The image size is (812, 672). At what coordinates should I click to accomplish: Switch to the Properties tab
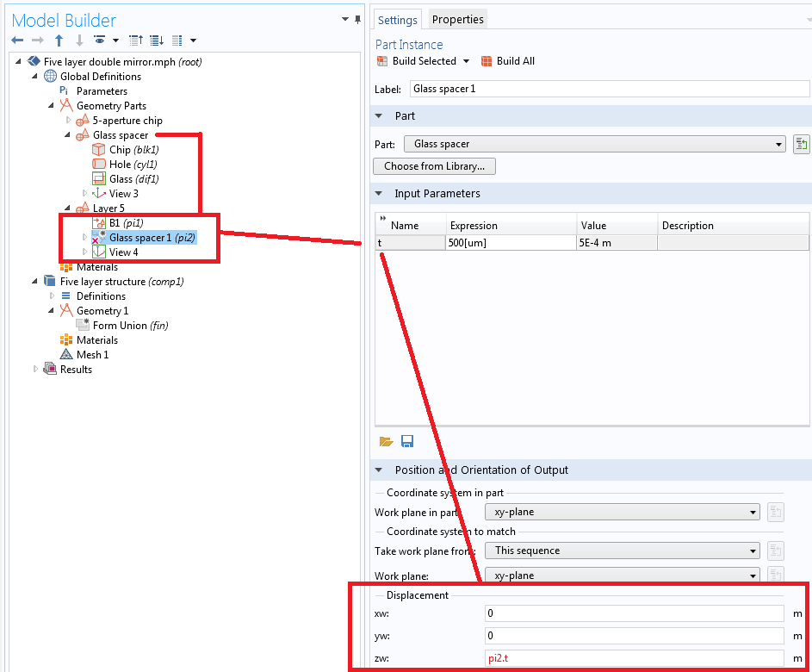[457, 19]
